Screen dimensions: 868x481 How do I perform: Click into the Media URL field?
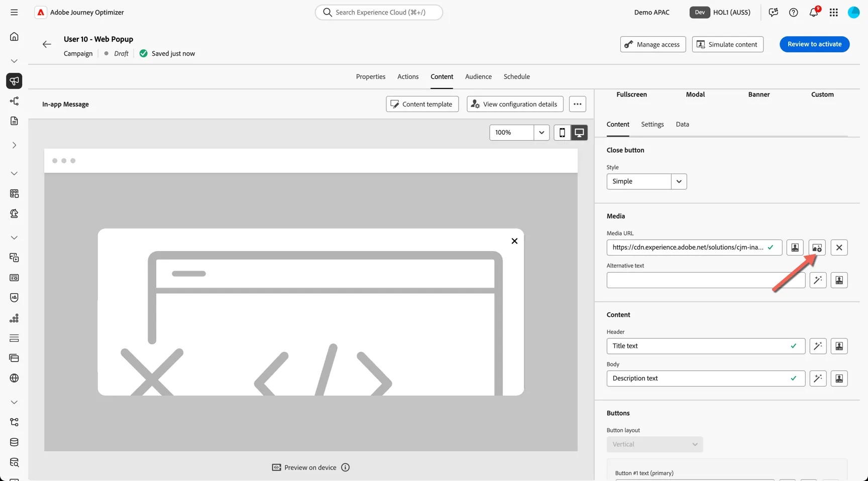click(x=694, y=248)
